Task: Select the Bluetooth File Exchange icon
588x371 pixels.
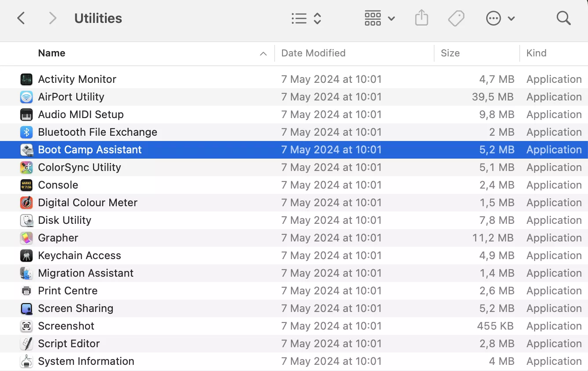Action: (x=26, y=132)
